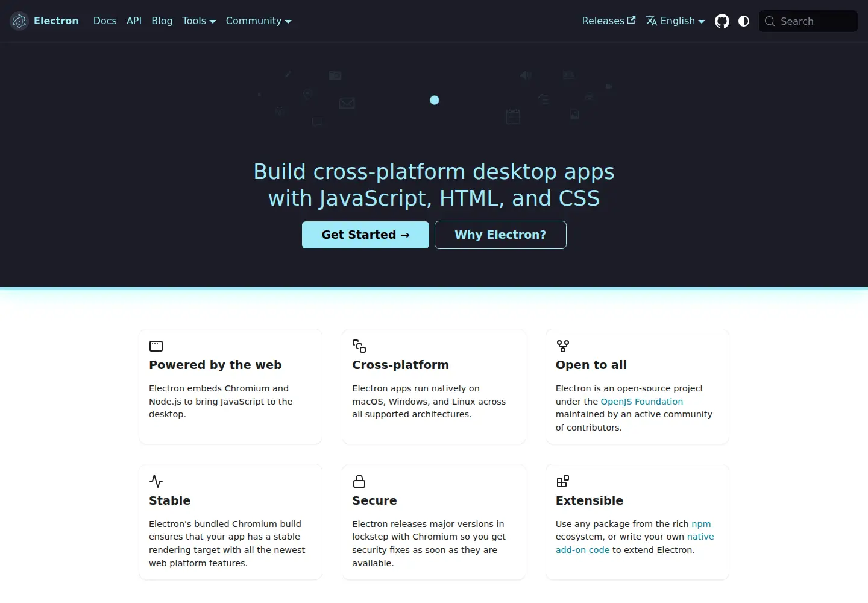Open the Releases external link
The width and height of the screenshot is (868, 603).
pos(609,21)
